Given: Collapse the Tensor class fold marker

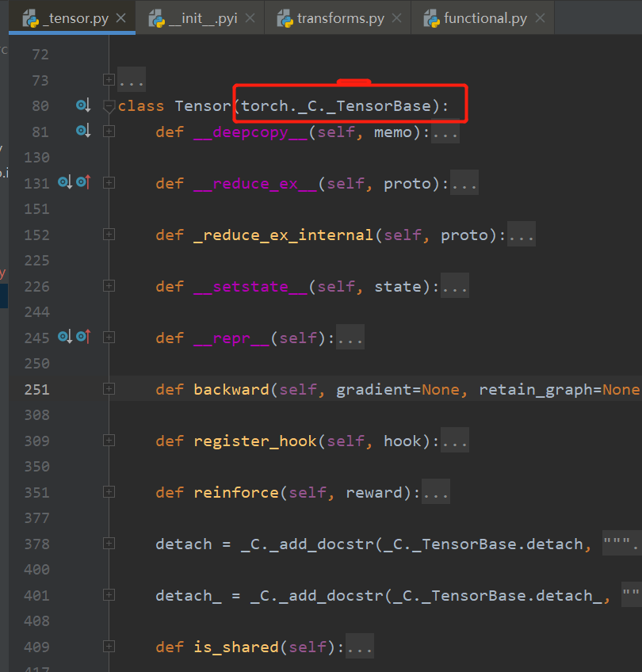Looking at the screenshot, I should coord(109,107).
